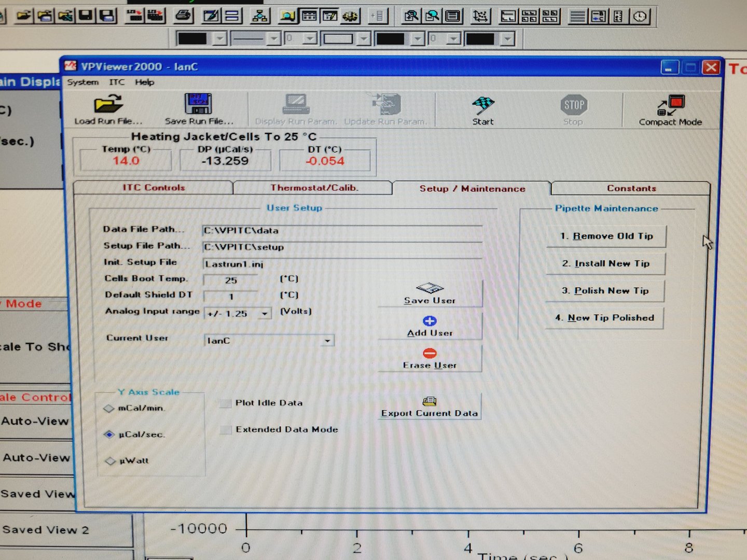The height and width of the screenshot is (560, 747).
Task: Open the middle black fill color dropdown
Action: coord(418,39)
